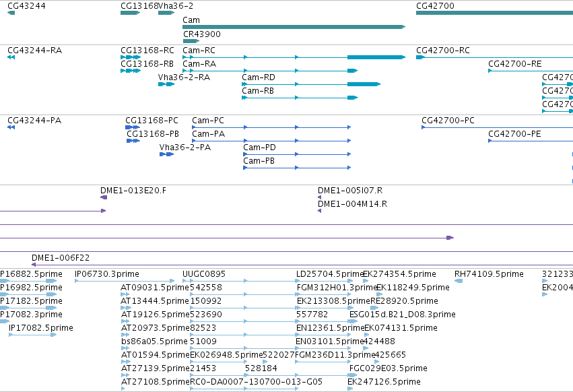This screenshot has height=392, width=573.
Task: Select the FGC029E03.5prime EST label
Action: 388,368
